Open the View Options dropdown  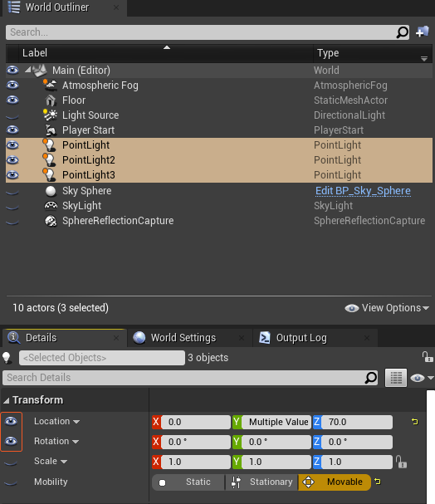(387, 308)
